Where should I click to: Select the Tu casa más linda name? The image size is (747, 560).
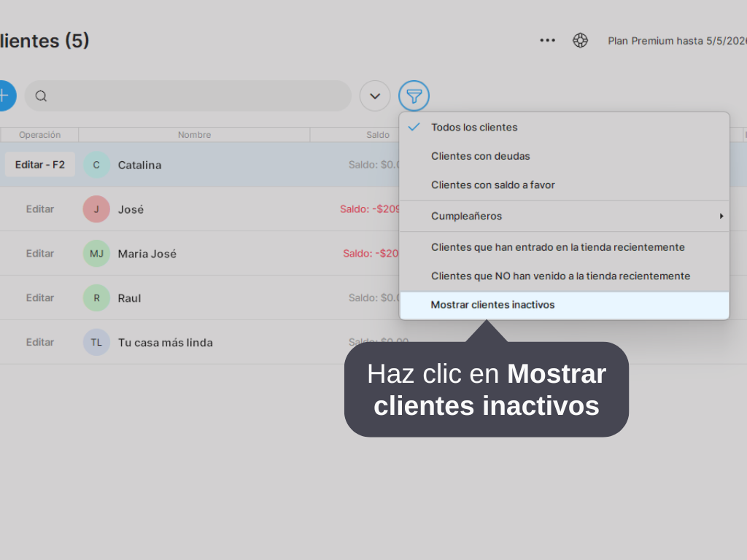point(166,343)
